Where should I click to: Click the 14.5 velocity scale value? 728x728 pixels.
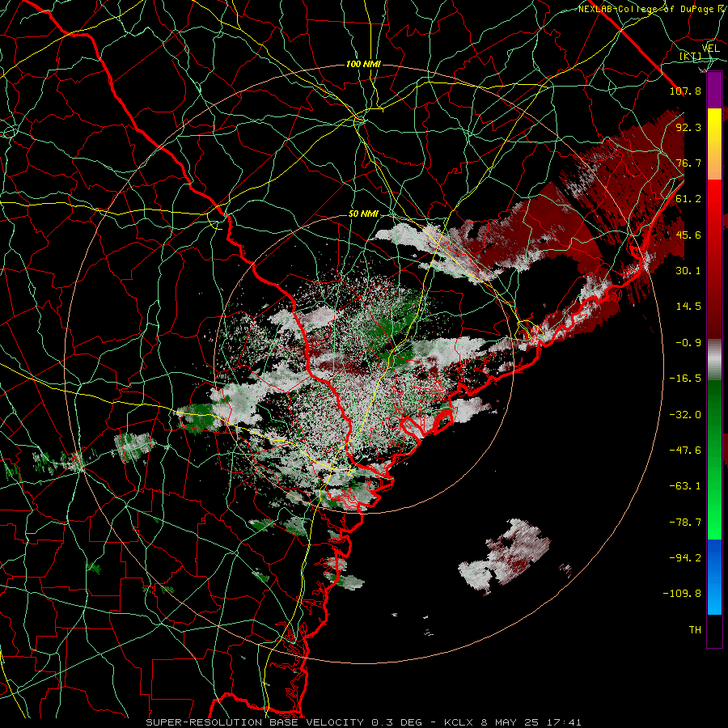point(688,307)
